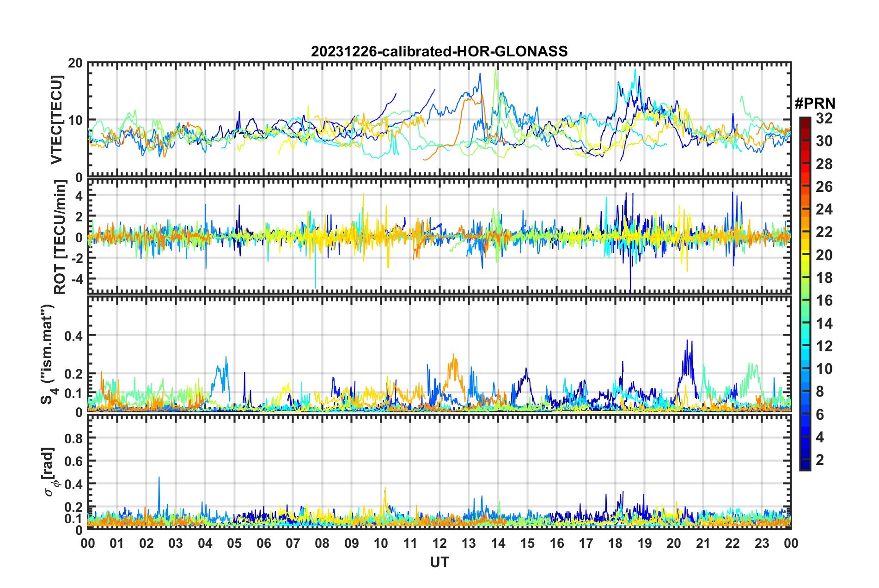
Task: Click x-axis tick label 03
Action: pos(176,543)
